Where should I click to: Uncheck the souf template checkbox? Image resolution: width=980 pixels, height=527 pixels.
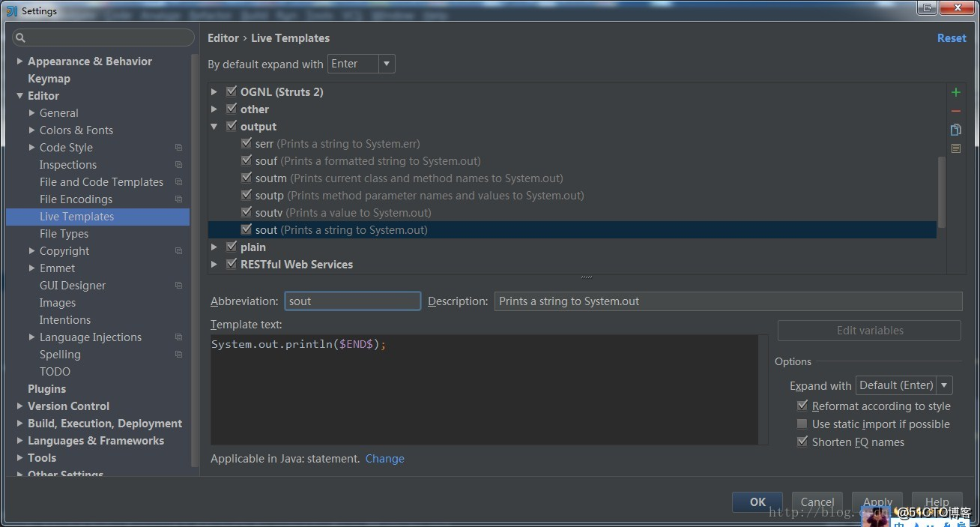[246, 160]
